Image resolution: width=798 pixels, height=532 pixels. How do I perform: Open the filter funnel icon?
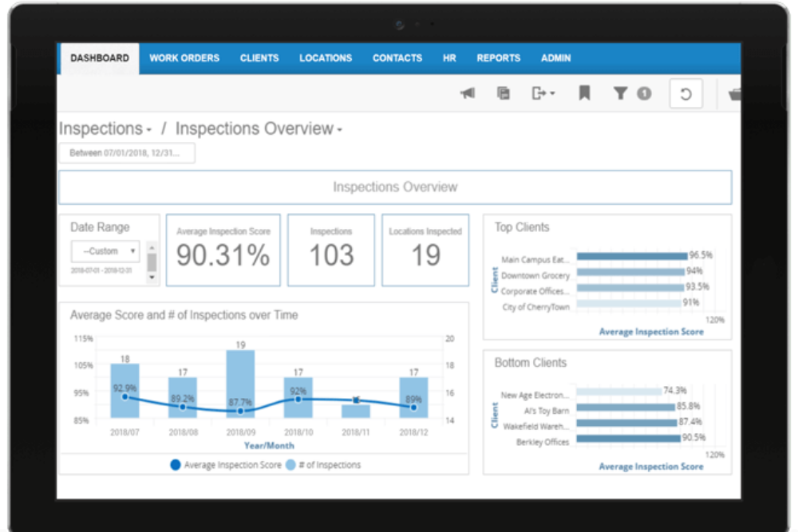click(620, 93)
